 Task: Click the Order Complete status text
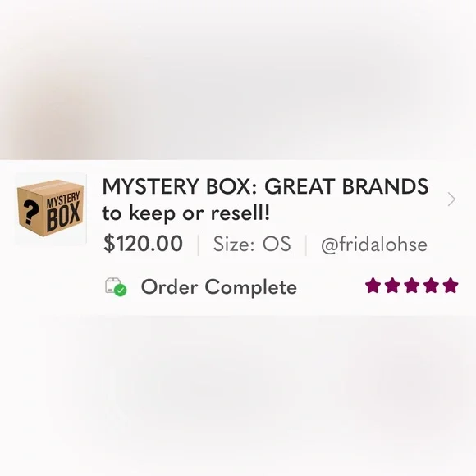tap(219, 287)
